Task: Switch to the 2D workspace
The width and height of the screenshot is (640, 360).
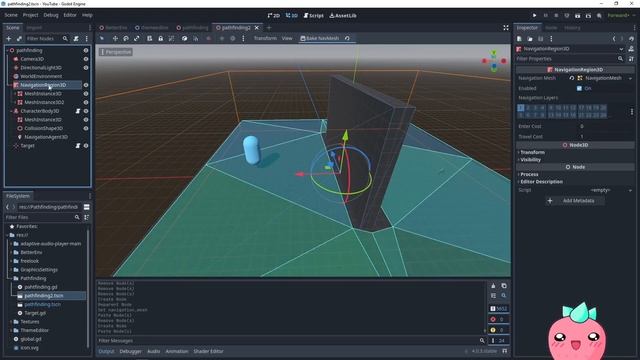Action: pos(273,16)
